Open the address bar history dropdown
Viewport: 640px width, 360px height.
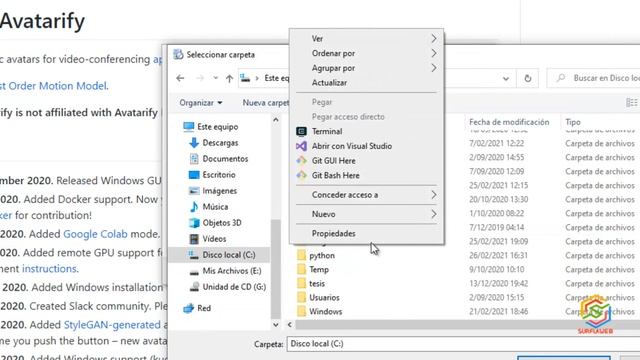pyautogui.click(x=506, y=78)
